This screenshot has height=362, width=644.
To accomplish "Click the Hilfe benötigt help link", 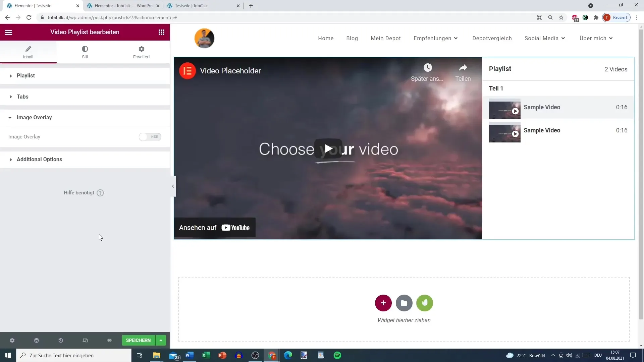I will 84,193.
